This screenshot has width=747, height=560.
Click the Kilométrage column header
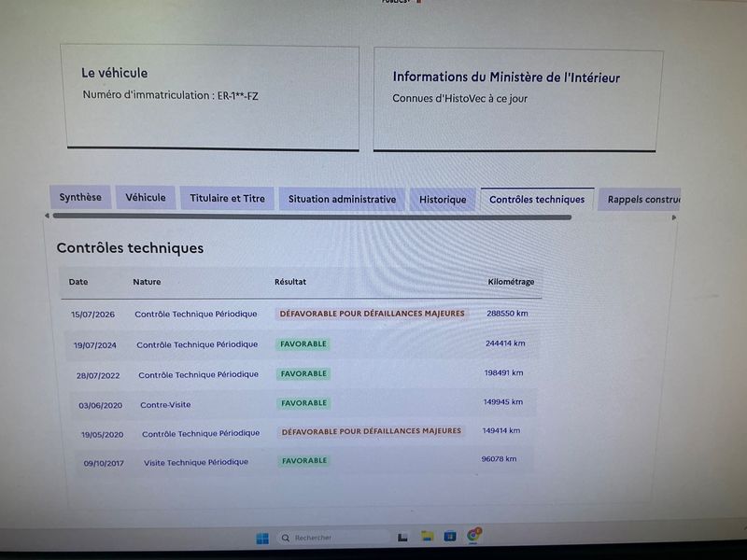coord(511,282)
